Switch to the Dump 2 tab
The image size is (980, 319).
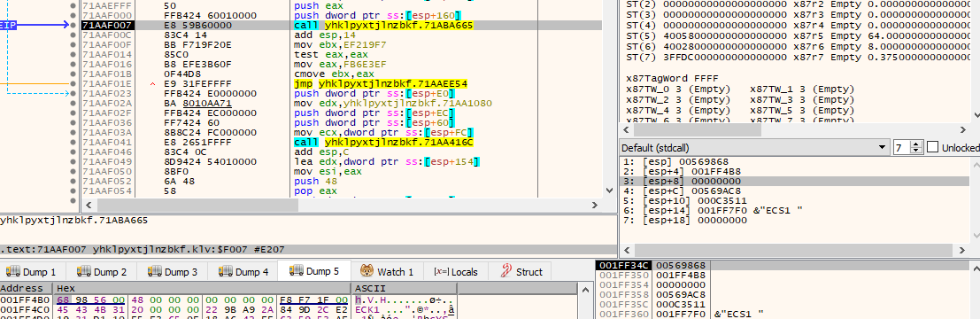101,271
